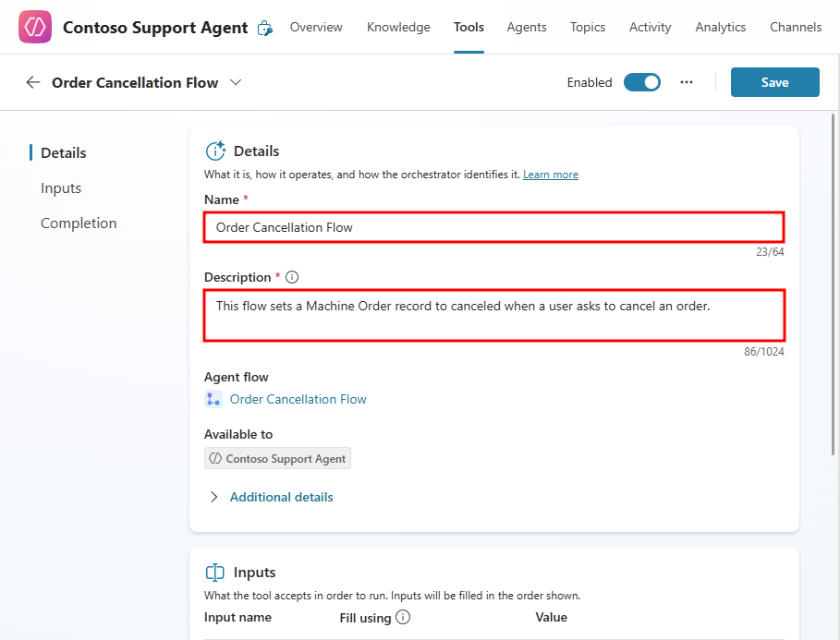840x640 pixels.
Task: Switch to the Activity tab
Action: click(650, 28)
